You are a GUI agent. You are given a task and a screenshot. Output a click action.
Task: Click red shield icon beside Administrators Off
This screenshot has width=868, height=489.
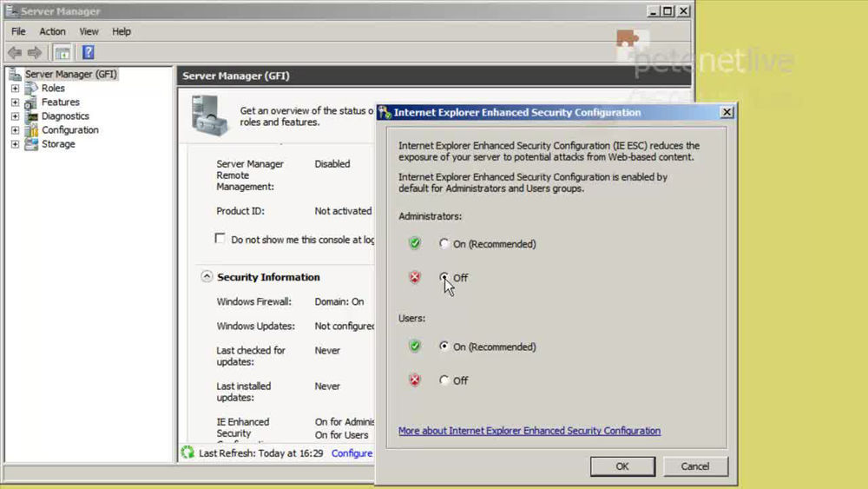click(x=415, y=277)
